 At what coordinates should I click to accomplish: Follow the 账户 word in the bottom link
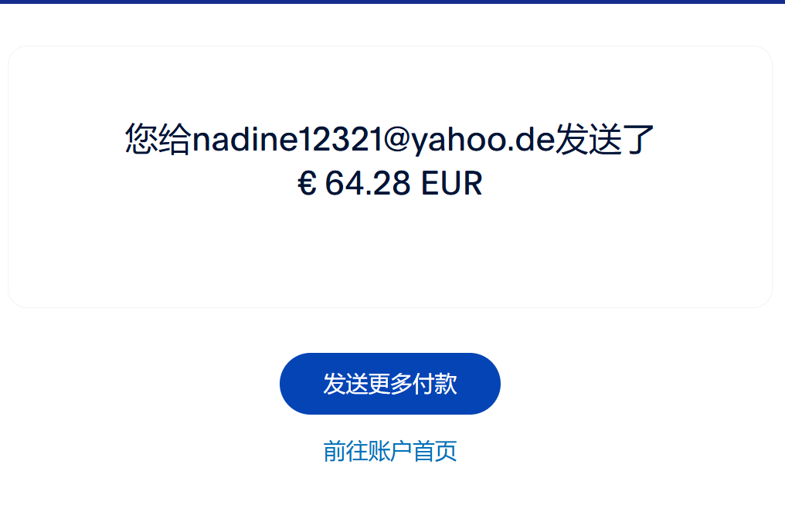pyautogui.click(x=390, y=451)
